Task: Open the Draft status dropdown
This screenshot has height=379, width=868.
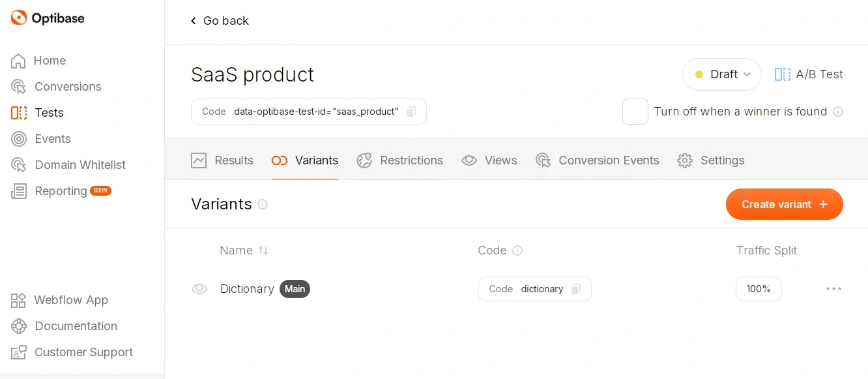Action: pos(721,74)
